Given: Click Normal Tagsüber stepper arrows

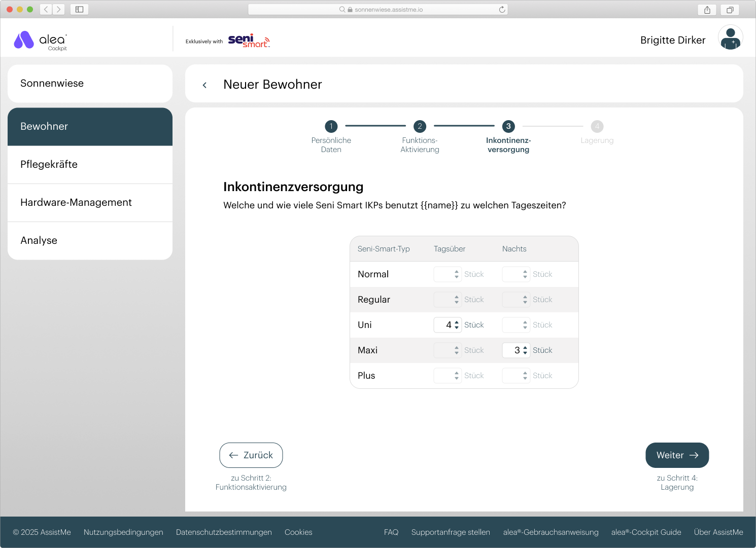Looking at the screenshot, I should (x=457, y=274).
